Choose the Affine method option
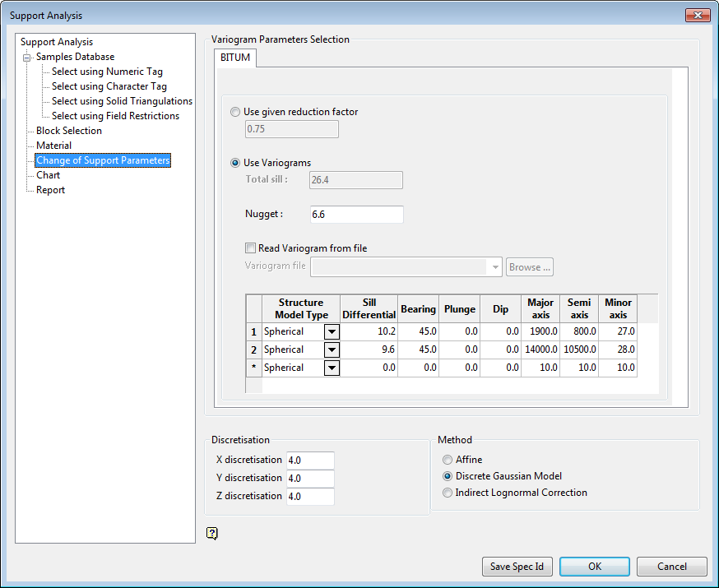 click(x=448, y=460)
